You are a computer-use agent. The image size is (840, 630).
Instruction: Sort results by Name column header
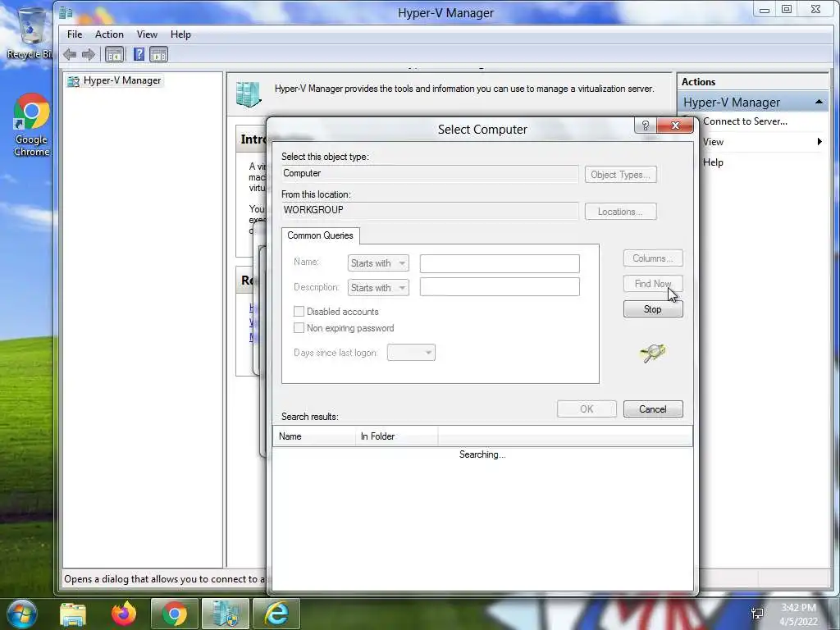click(x=314, y=436)
